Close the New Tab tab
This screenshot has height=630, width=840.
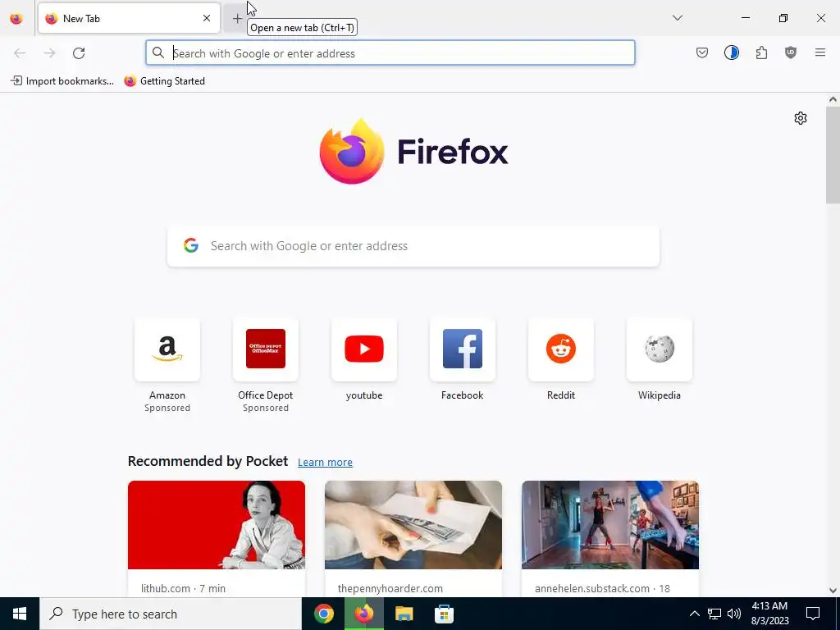pos(207,18)
